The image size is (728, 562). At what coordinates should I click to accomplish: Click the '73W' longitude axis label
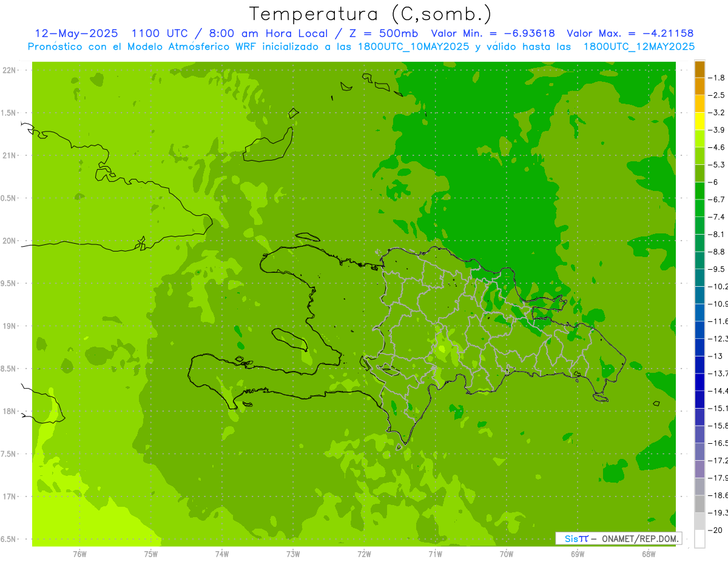[x=293, y=554]
